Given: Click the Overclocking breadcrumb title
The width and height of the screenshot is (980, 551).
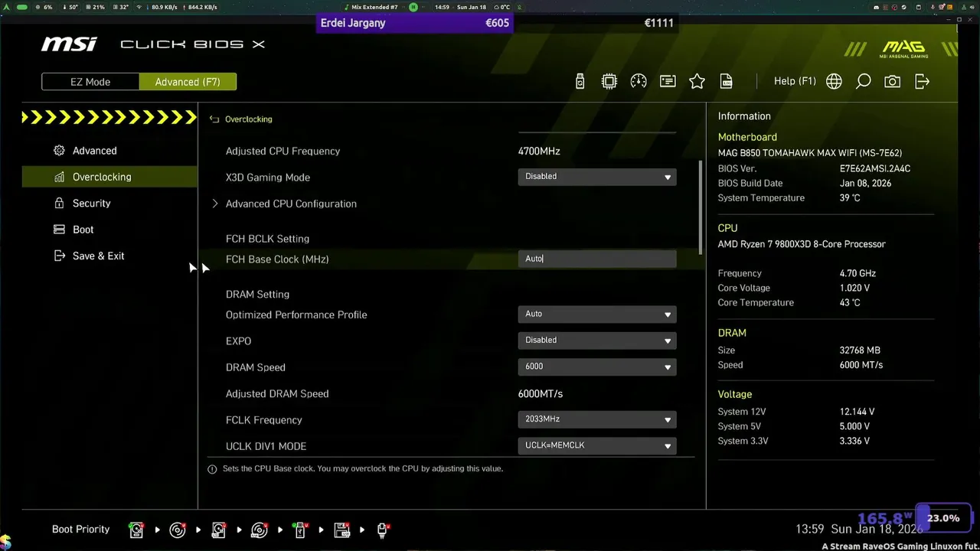Looking at the screenshot, I should point(249,119).
